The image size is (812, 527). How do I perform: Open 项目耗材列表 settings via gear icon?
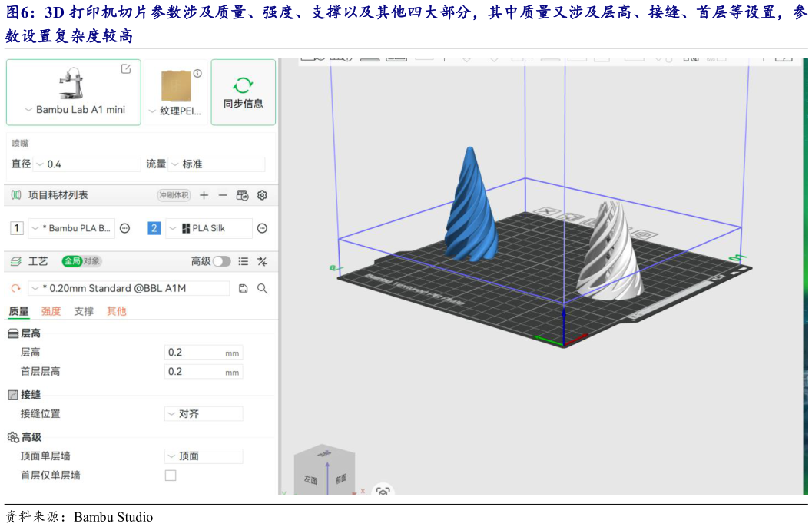tap(261, 195)
